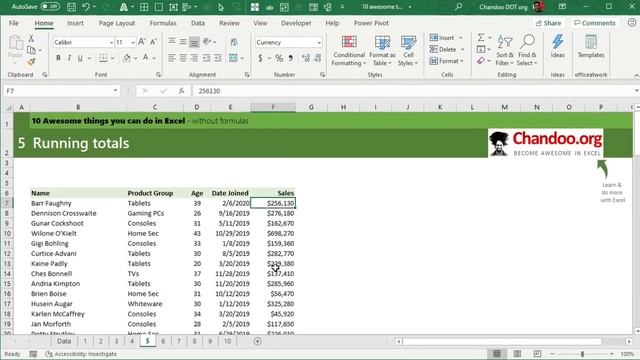
Task: Switch to the Data ribbon tab
Action: [198, 23]
